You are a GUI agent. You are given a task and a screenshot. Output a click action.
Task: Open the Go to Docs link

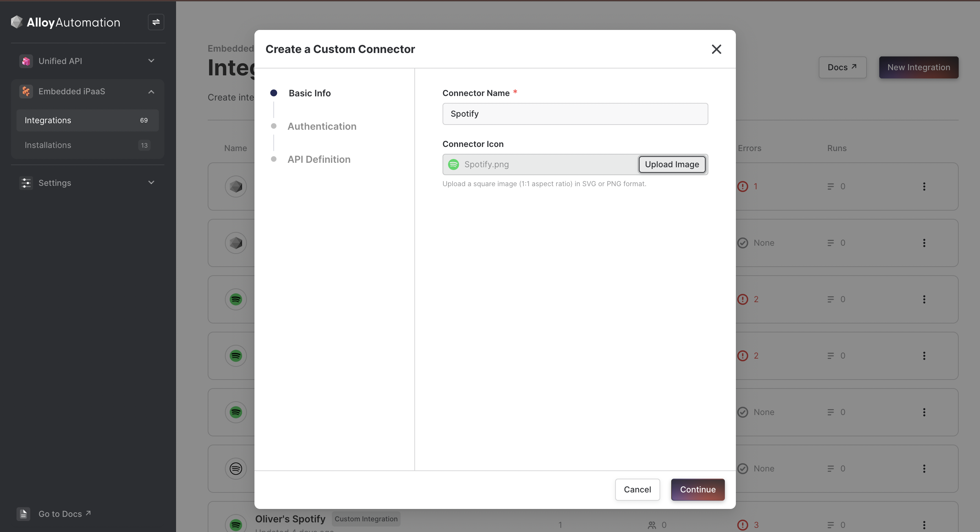coord(65,514)
